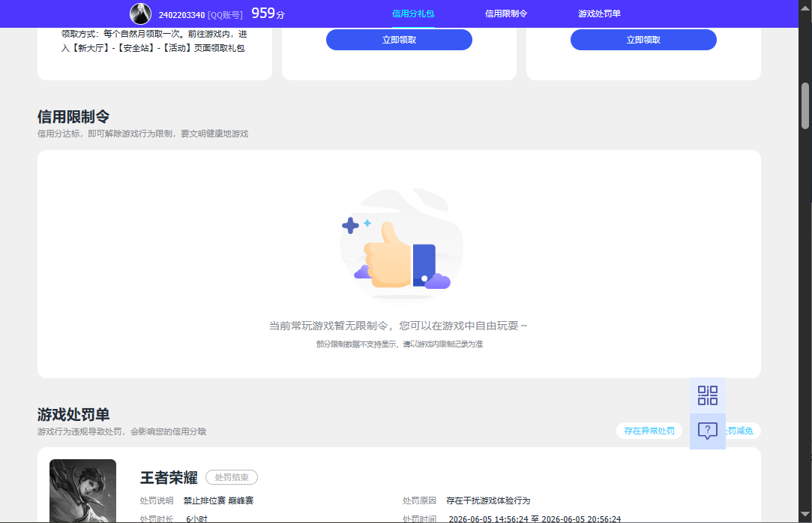Click the scrollbar down arrow

point(805,514)
